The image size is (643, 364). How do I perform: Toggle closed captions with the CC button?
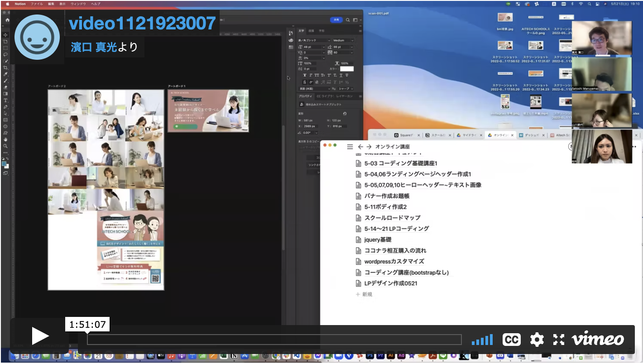(512, 339)
